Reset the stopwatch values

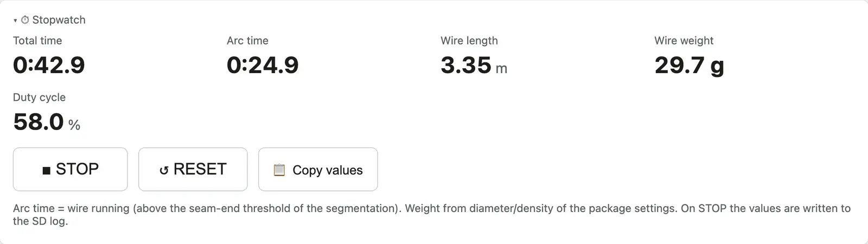pyautogui.click(x=193, y=169)
